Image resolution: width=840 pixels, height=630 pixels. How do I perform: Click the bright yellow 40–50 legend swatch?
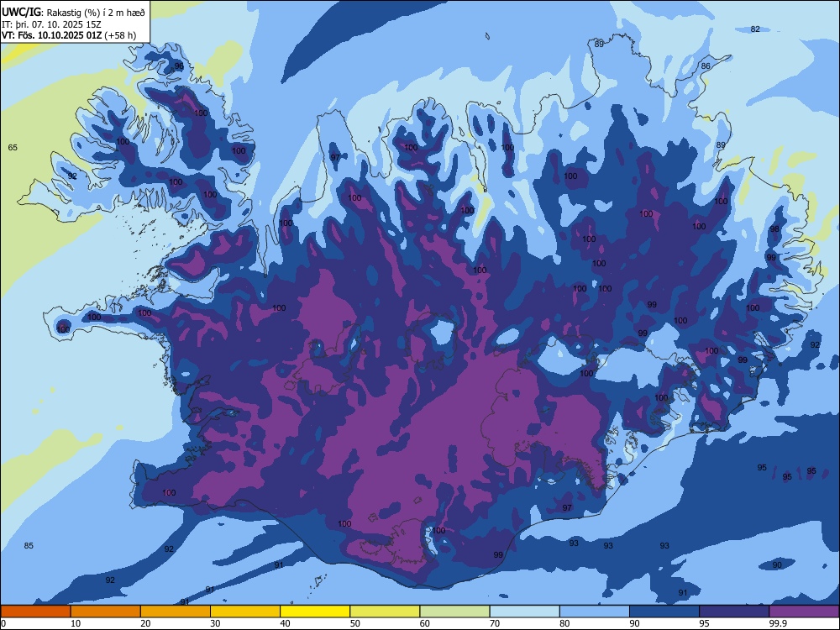pyautogui.click(x=315, y=612)
